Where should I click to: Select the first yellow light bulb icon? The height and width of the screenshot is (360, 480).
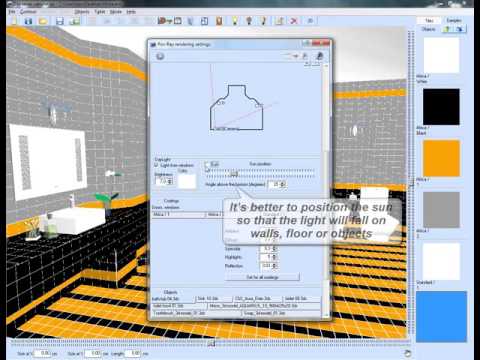click(235, 21)
